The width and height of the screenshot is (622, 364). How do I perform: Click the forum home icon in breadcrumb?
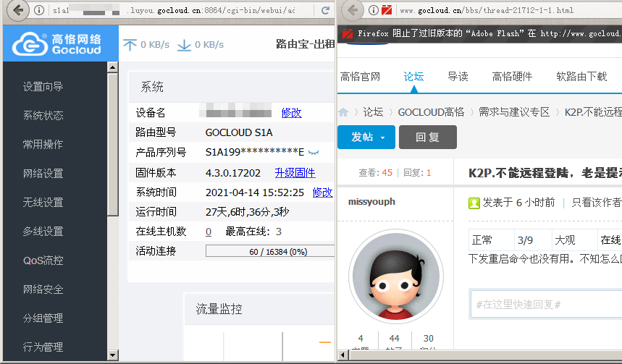[343, 112]
